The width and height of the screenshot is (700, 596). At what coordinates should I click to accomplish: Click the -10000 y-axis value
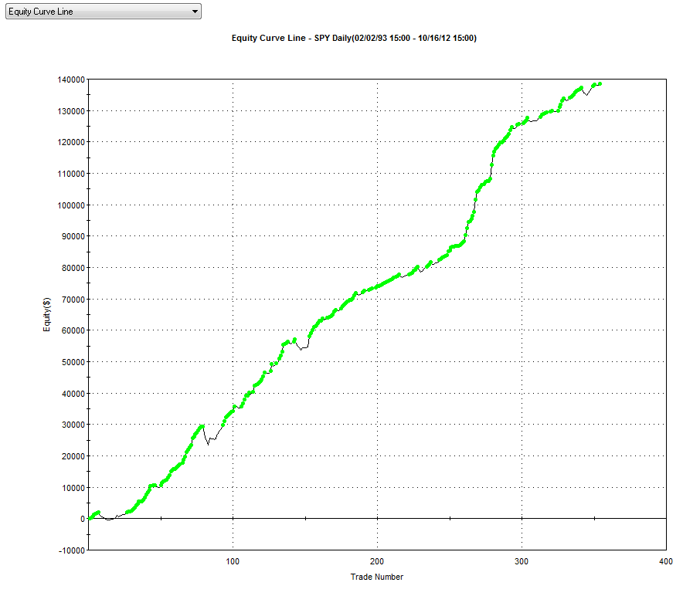click(72, 550)
